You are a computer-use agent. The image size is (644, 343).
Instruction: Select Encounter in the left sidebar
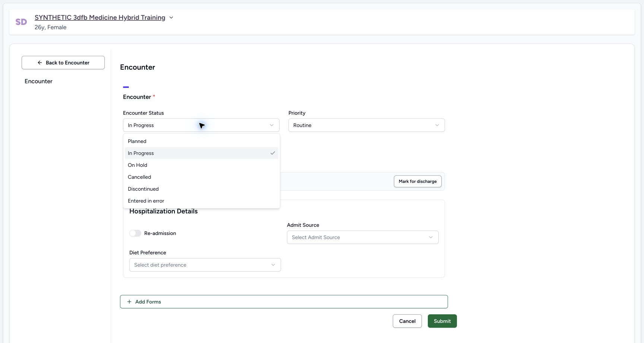pos(38,81)
